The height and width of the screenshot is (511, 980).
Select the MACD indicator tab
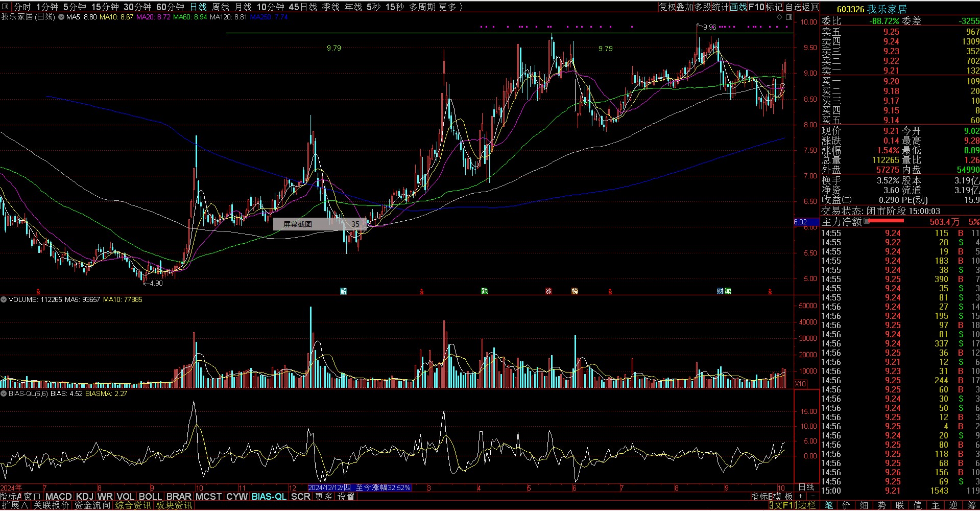pos(58,496)
